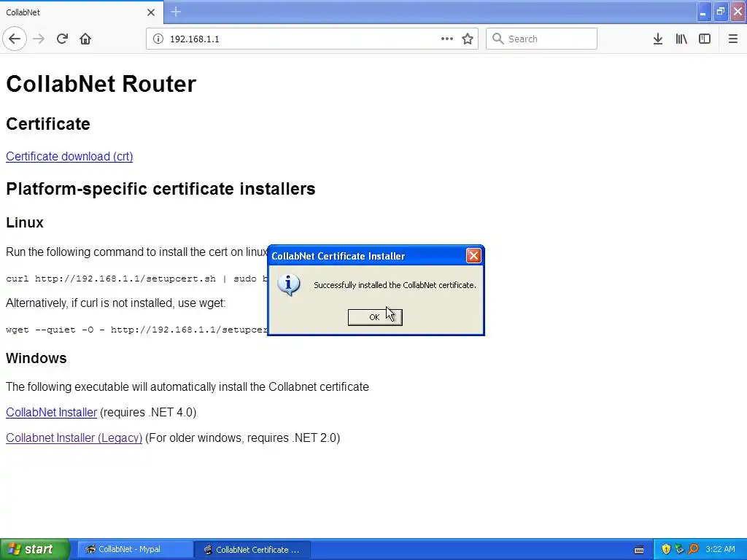Open the Windows start menu
Viewport: 747px width, 560px height.
[x=34, y=549]
